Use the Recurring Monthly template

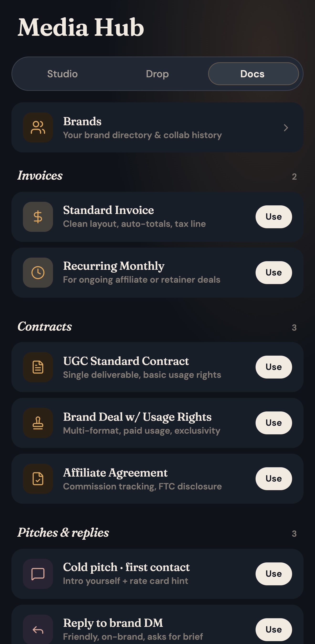(x=274, y=272)
